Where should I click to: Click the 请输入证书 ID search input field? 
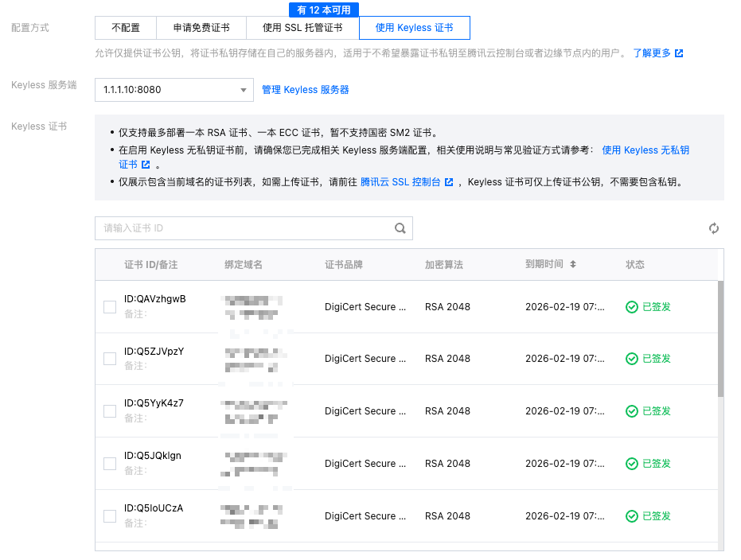[x=243, y=228]
